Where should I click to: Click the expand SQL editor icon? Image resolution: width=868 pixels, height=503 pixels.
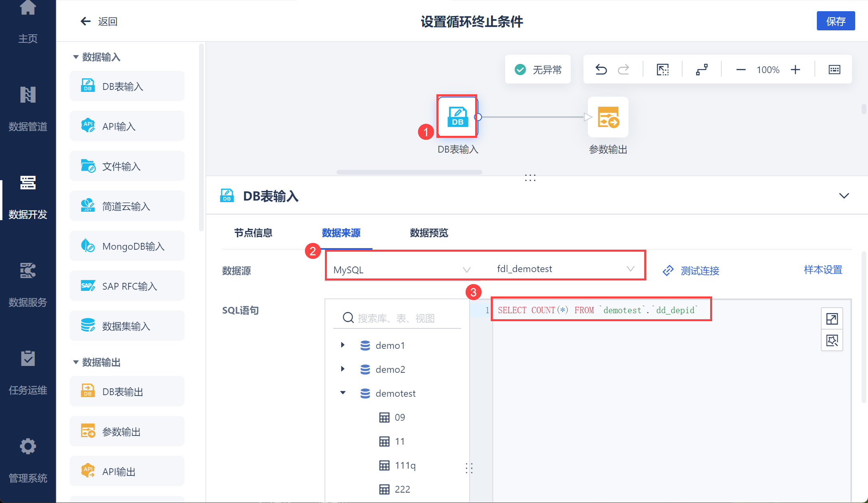tap(832, 318)
